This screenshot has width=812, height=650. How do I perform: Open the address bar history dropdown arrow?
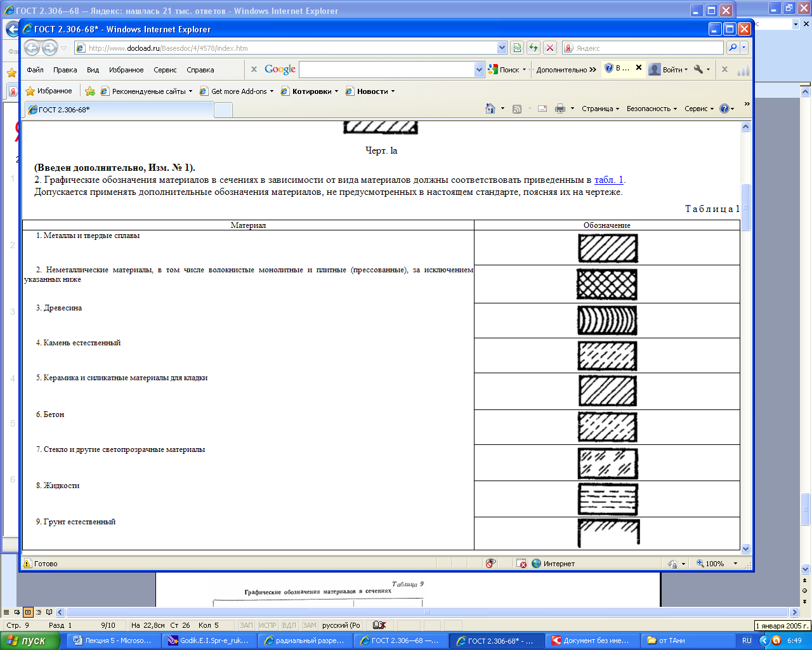pos(502,48)
